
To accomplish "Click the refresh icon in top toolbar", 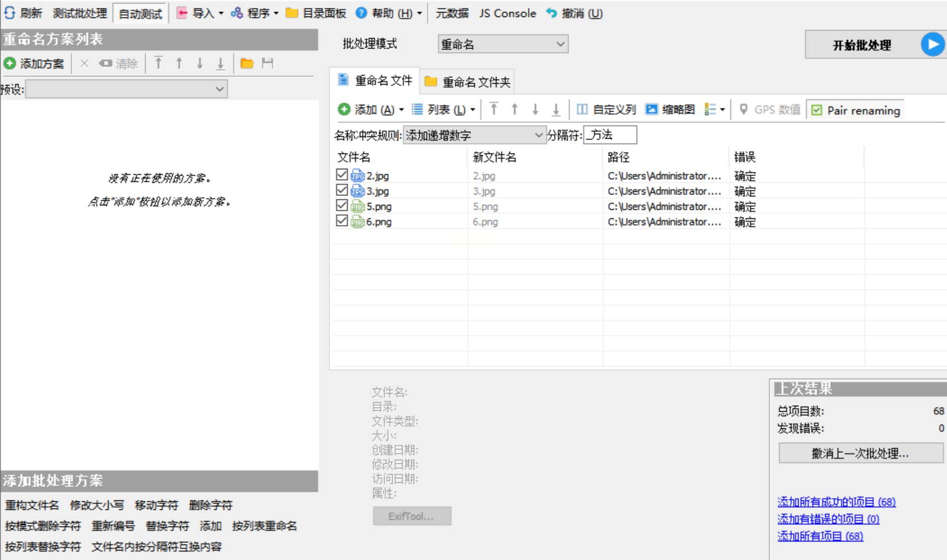I will pos(10,13).
